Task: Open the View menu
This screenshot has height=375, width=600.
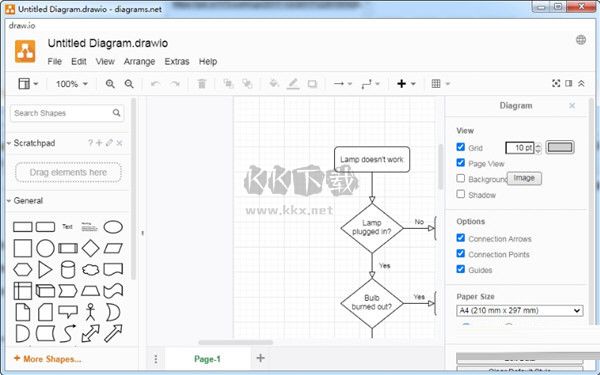Action: (x=105, y=62)
